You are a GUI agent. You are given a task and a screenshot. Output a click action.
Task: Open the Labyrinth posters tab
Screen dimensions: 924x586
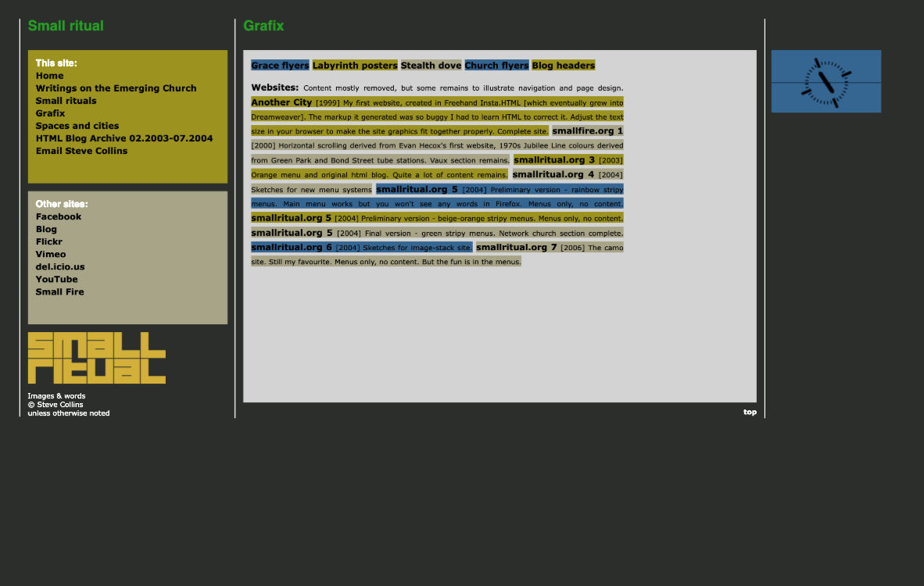[x=355, y=66]
